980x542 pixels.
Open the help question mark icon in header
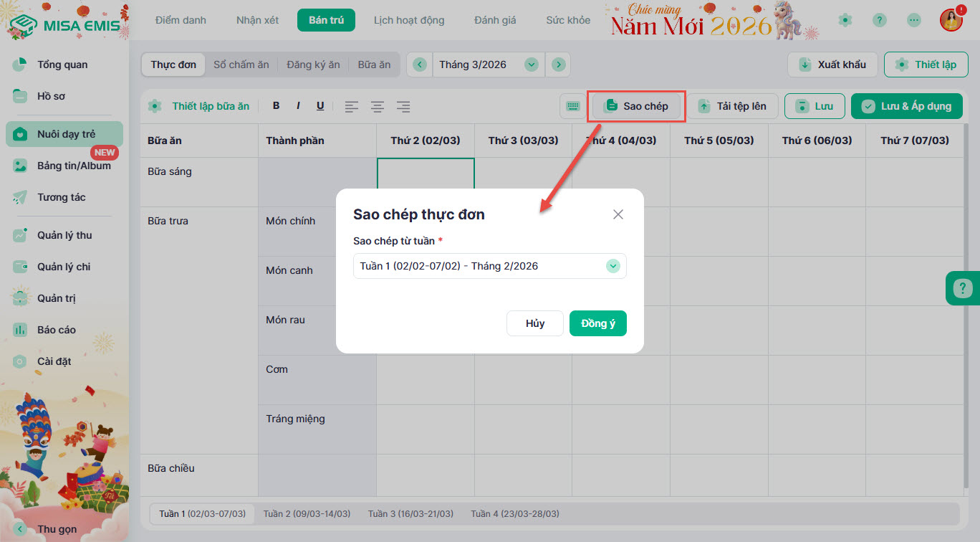click(x=880, y=20)
